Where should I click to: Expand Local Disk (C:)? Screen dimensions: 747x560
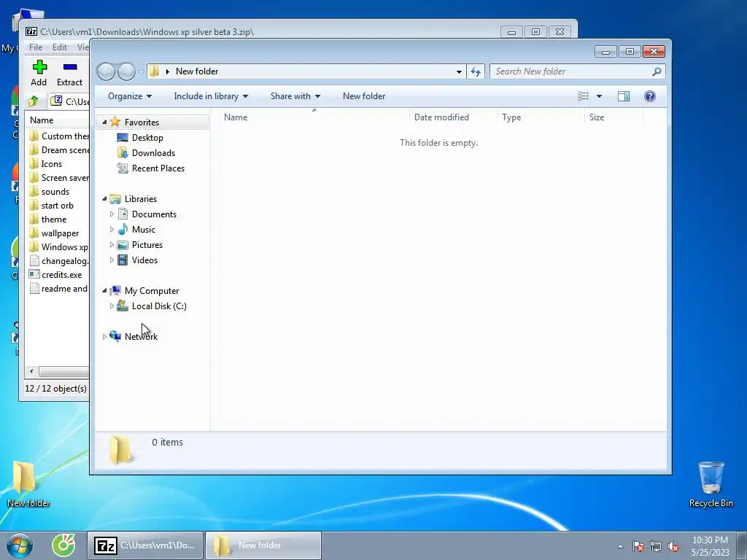112,306
